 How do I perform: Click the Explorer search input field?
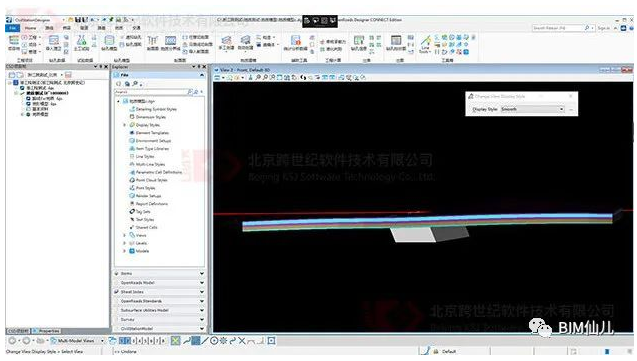(150, 93)
